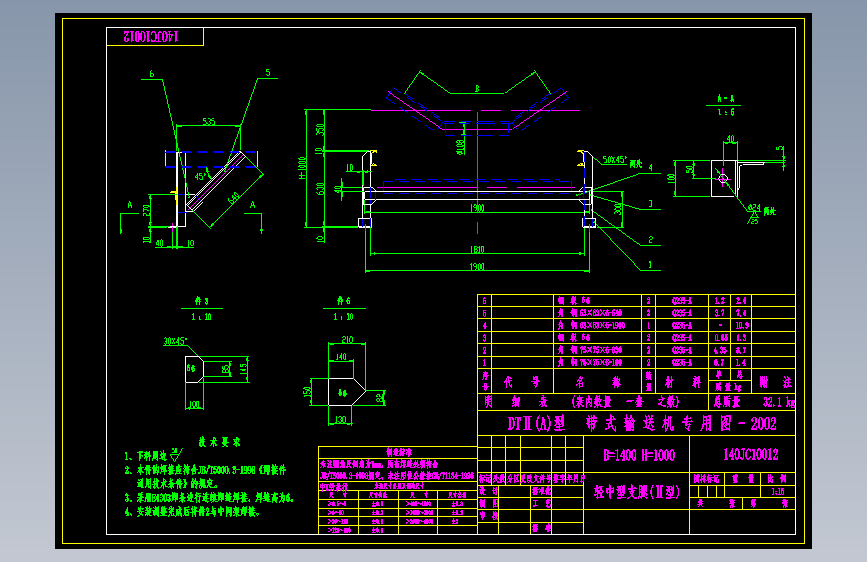This screenshot has width=867, height=562.
Task: Click leader number 5 above the side view
Action: click(x=268, y=72)
